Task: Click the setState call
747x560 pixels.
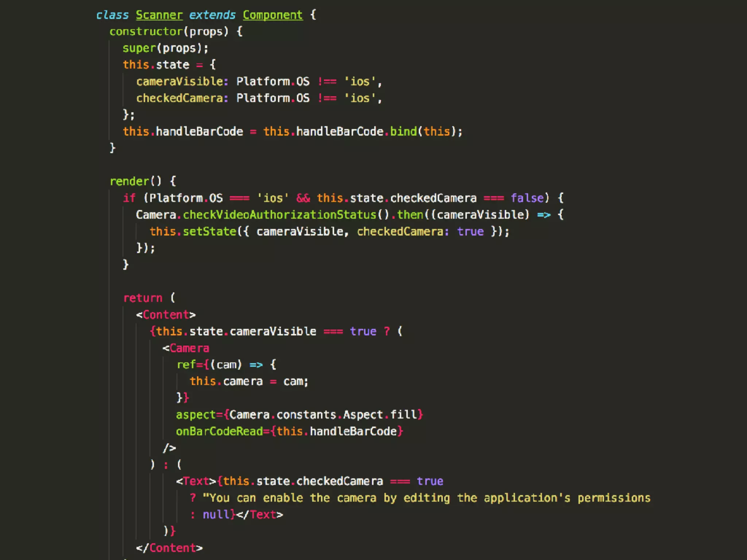Action: (x=209, y=232)
